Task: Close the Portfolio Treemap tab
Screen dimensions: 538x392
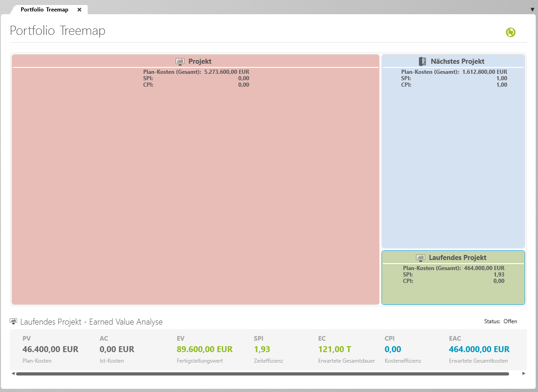Action: tap(79, 10)
